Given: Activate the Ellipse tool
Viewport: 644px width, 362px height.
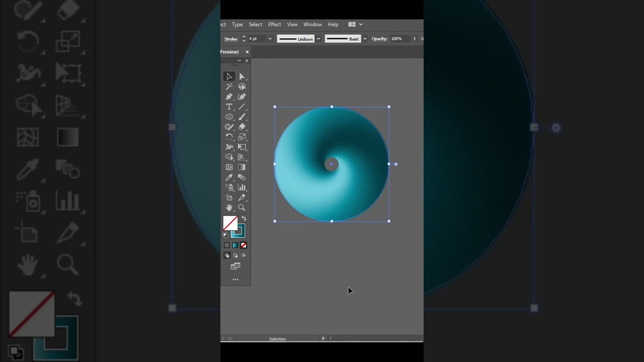Looking at the screenshot, I should coord(229,117).
